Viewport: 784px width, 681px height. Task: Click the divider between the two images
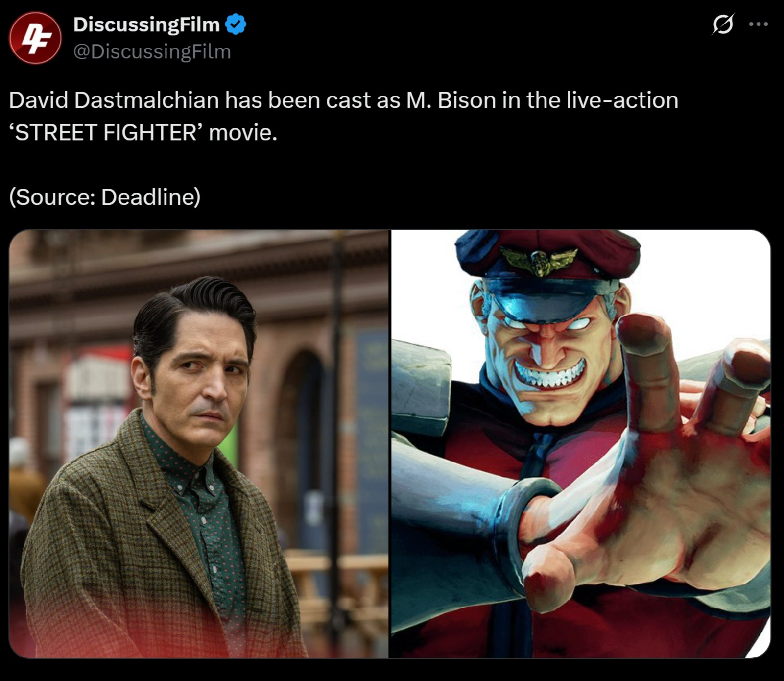tap(390, 444)
